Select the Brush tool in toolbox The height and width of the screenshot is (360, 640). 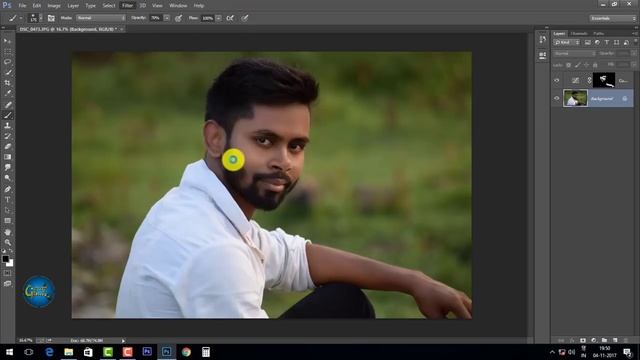[x=7, y=116]
